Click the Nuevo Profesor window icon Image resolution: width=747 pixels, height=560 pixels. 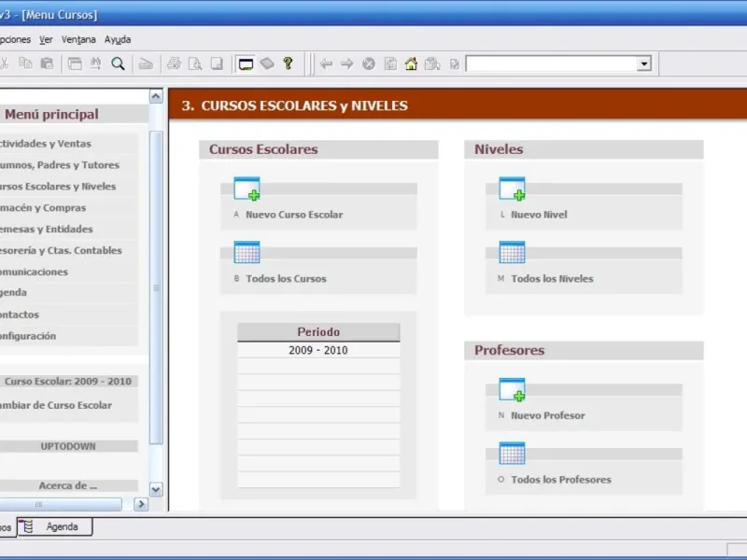512,389
